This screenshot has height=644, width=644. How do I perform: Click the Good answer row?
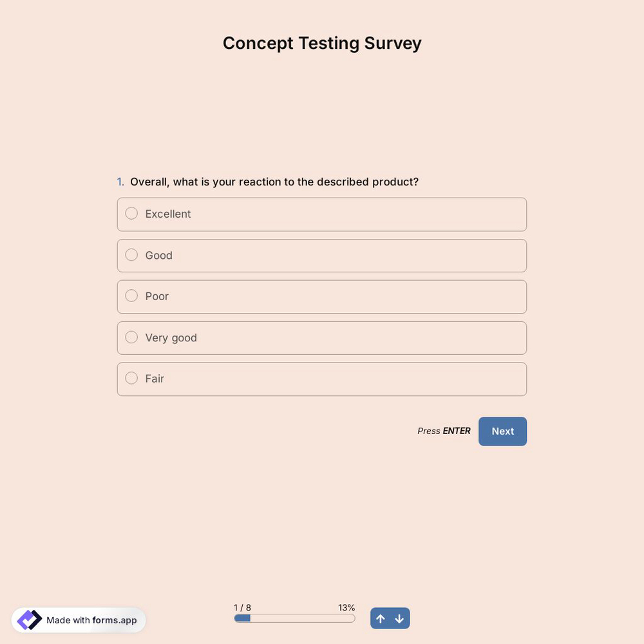tap(322, 255)
